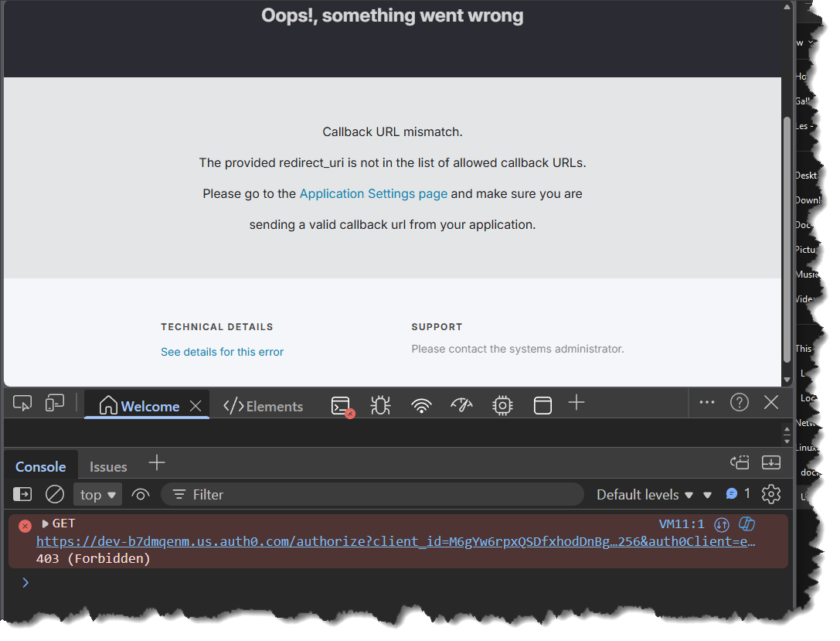This screenshot has width=840, height=641.
Task: Click See details for this error
Action: [222, 352]
